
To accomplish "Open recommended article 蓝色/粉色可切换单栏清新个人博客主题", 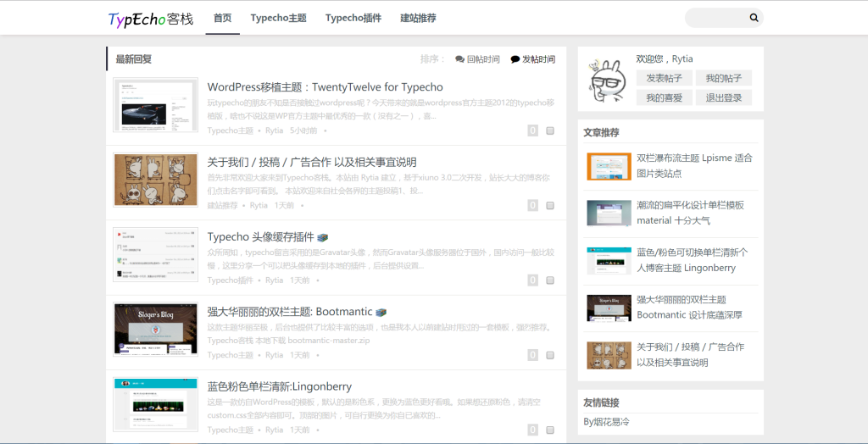I will [692, 260].
